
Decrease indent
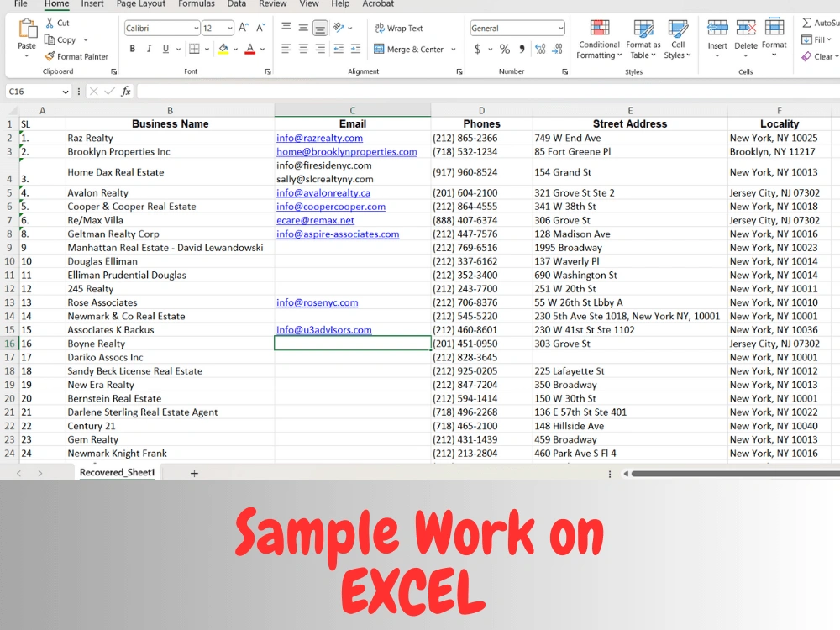339,49
